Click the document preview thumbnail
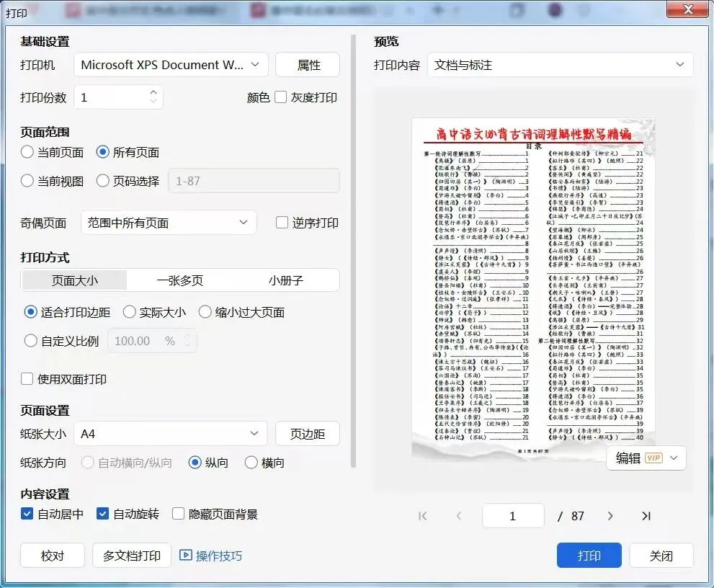This screenshot has height=588, width=714. [533, 289]
